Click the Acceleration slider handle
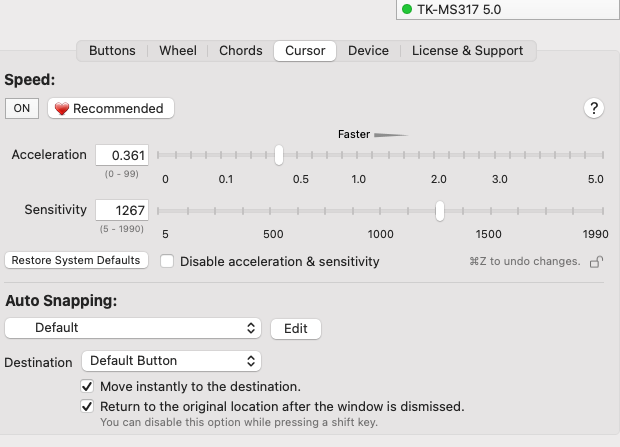This screenshot has width=620, height=447. click(x=279, y=155)
